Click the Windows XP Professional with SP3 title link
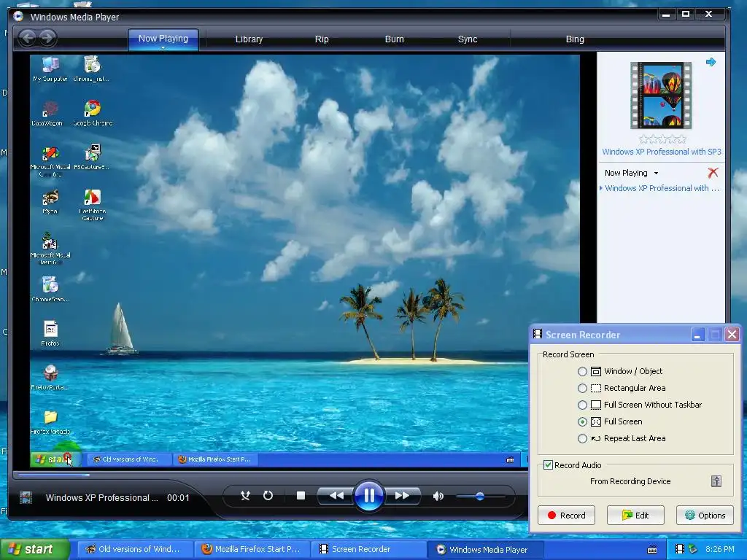This screenshot has height=560, width=747. coord(661,152)
